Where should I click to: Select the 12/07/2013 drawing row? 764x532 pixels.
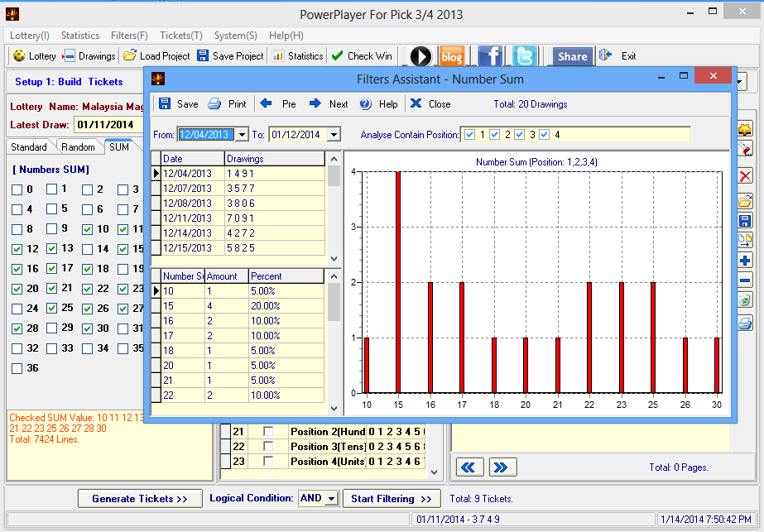pyautogui.click(x=238, y=189)
